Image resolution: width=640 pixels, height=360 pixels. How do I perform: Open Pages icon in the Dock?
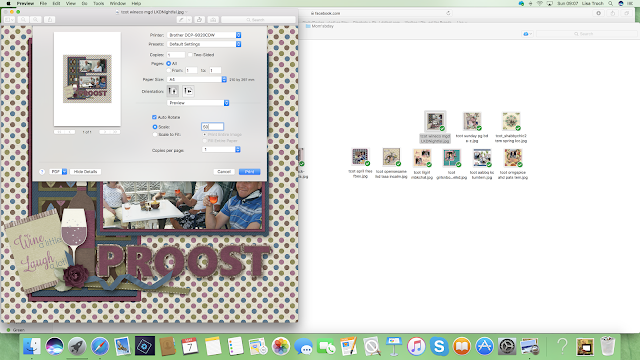click(349, 346)
